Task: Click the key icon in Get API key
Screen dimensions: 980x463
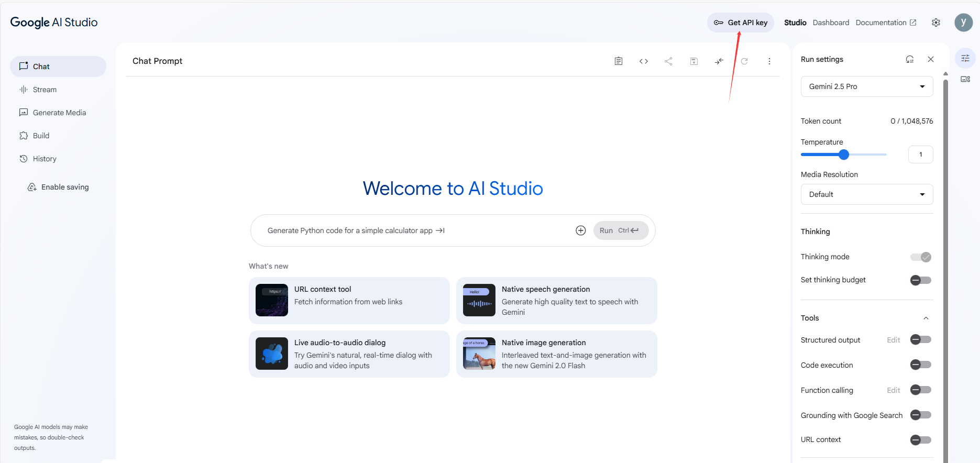Action: coord(719,23)
